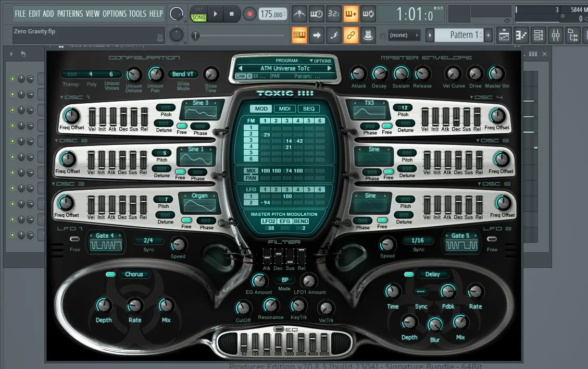Image resolution: width=588 pixels, height=369 pixels.
Task: Click the Record button
Action: click(x=249, y=14)
